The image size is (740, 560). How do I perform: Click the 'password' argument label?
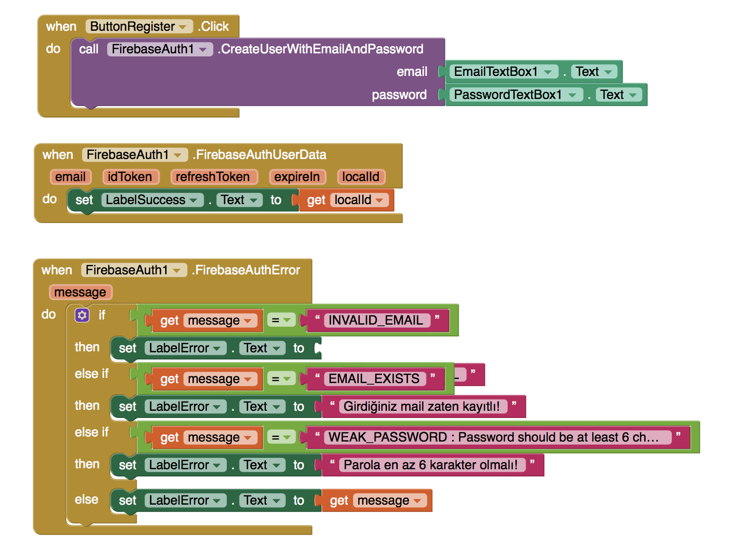(399, 95)
